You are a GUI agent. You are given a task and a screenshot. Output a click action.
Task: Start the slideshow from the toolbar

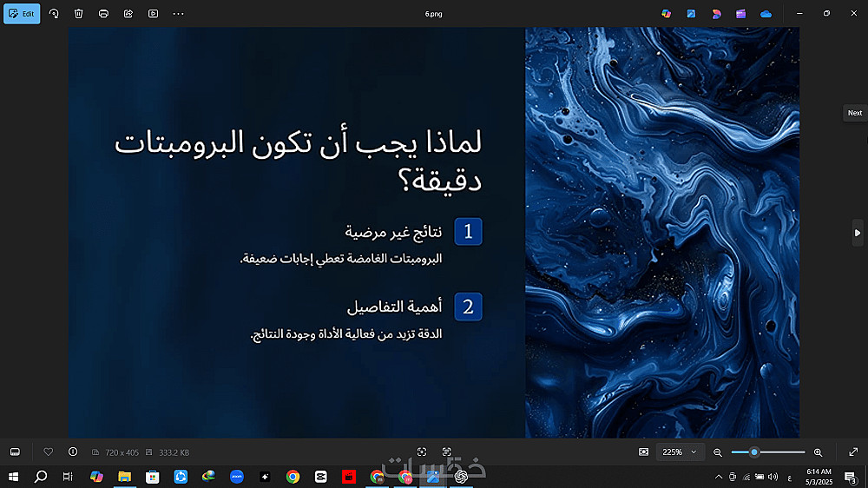pyautogui.click(x=154, y=14)
